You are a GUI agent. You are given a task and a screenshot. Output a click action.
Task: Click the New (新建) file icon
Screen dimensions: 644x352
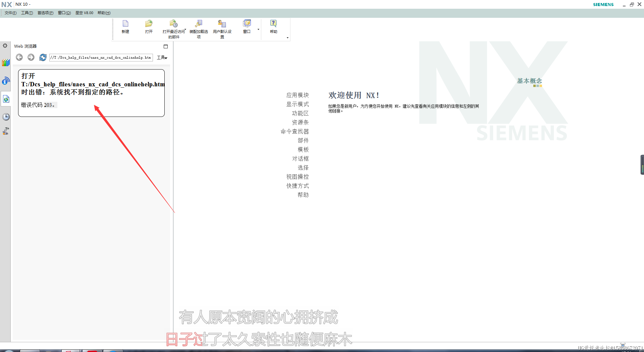coord(125,24)
